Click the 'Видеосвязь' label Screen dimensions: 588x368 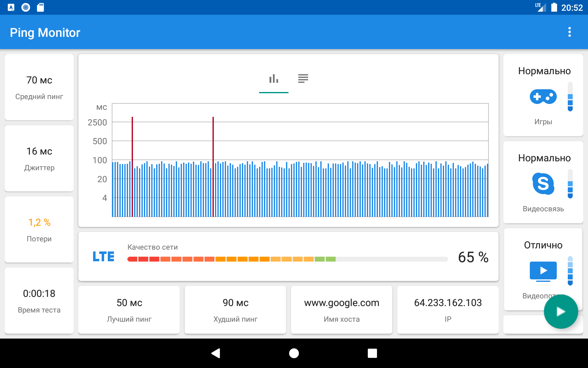pyautogui.click(x=543, y=209)
